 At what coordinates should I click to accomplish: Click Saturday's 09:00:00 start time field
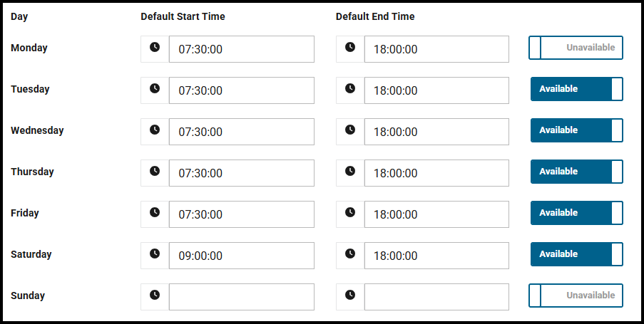pyautogui.click(x=241, y=256)
